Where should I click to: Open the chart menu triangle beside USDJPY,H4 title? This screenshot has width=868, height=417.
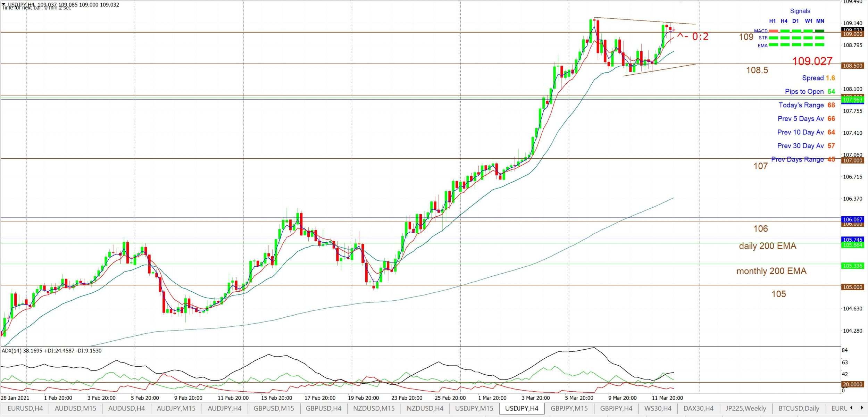(4, 4)
